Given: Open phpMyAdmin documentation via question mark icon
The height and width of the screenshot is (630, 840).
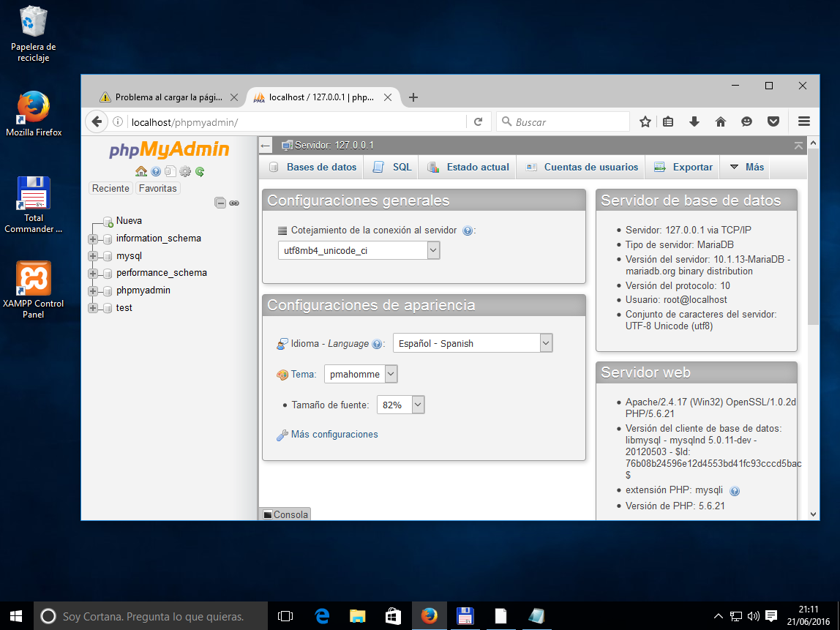Looking at the screenshot, I should point(155,171).
